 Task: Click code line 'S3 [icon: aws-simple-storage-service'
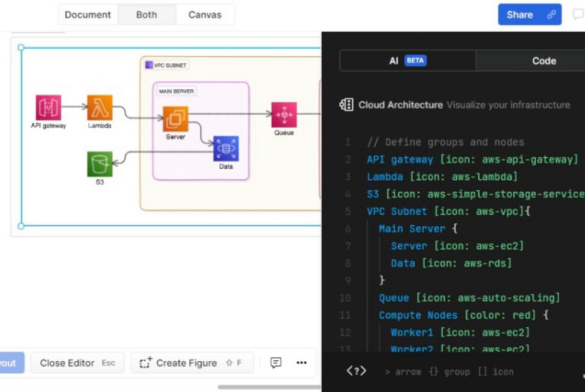(x=476, y=194)
